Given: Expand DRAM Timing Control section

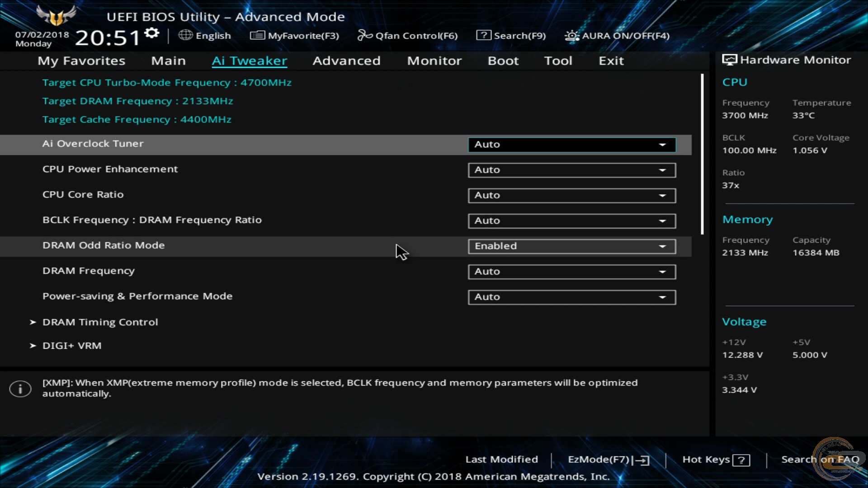Looking at the screenshot, I should coord(100,322).
